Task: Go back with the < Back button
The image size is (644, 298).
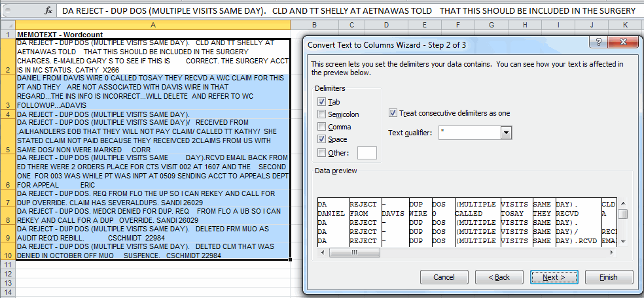Action: tap(499, 277)
